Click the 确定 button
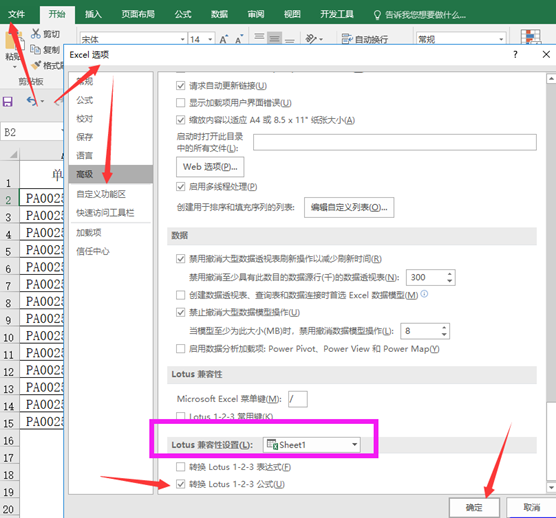This screenshot has width=556, height=518. point(474,507)
